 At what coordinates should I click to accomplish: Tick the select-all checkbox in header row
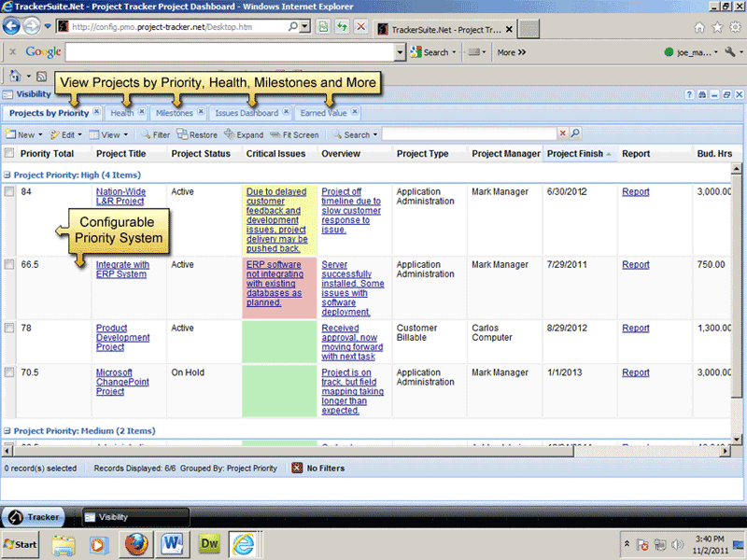pos(8,153)
